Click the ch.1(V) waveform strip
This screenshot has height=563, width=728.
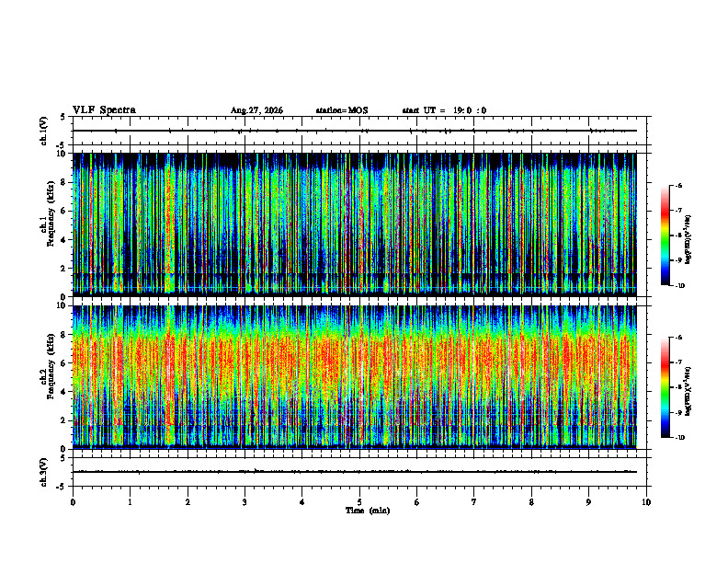[354, 131]
